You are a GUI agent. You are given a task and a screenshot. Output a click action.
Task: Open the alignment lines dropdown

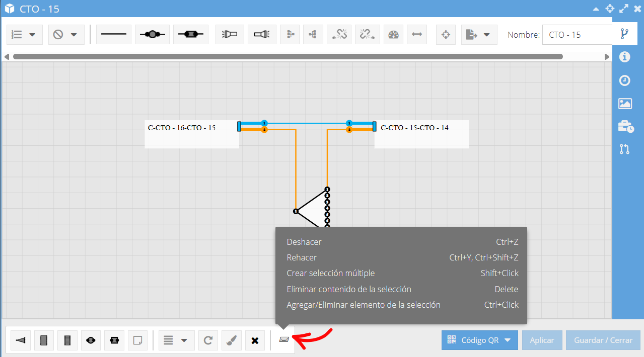176,340
